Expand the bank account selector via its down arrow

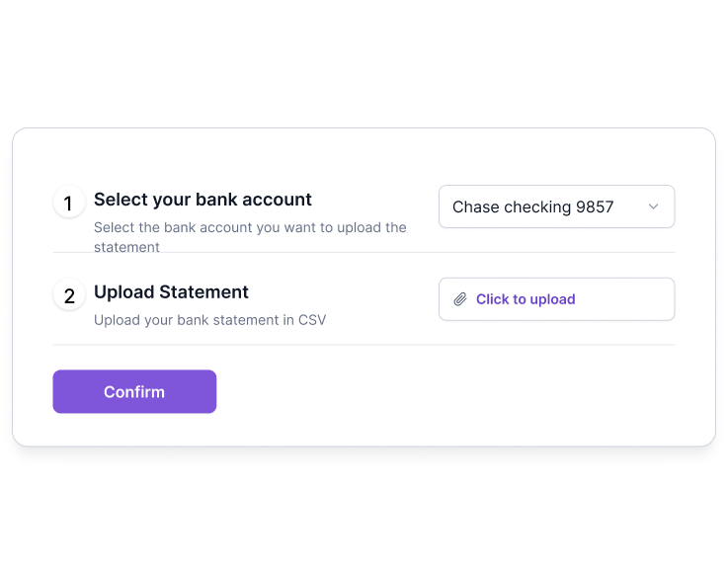(x=653, y=206)
